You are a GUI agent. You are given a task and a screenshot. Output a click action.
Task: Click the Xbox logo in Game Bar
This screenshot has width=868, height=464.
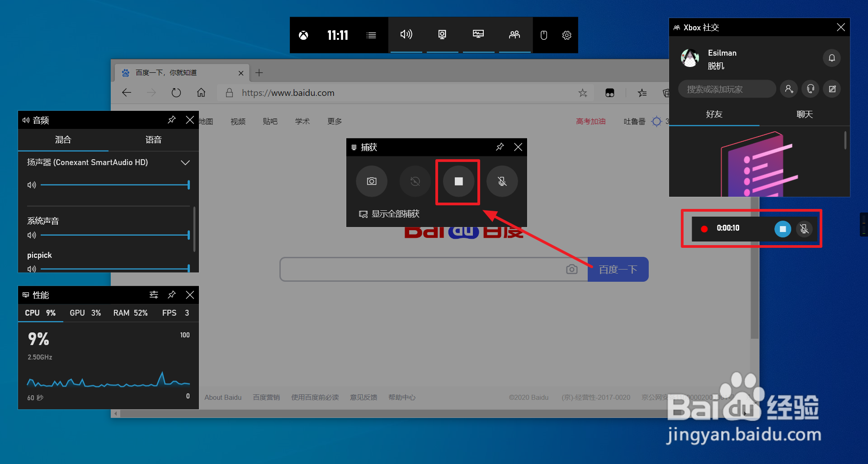tap(303, 35)
